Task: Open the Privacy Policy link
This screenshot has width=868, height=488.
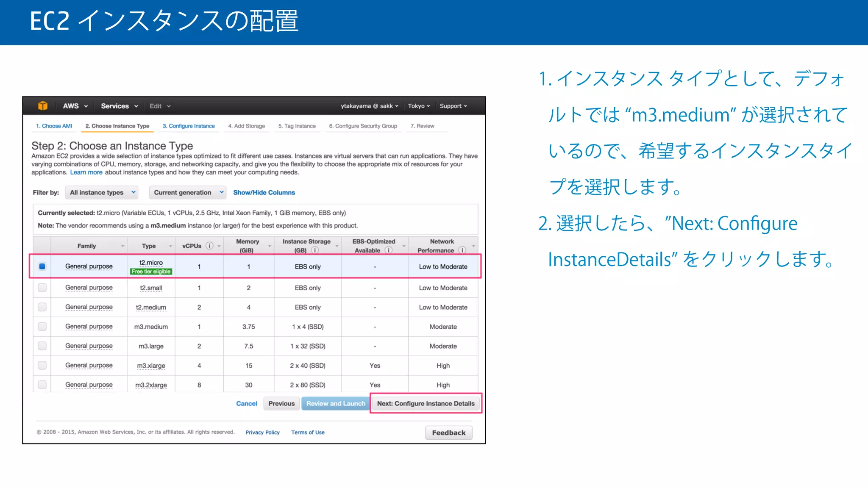Action: tap(262, 432)
